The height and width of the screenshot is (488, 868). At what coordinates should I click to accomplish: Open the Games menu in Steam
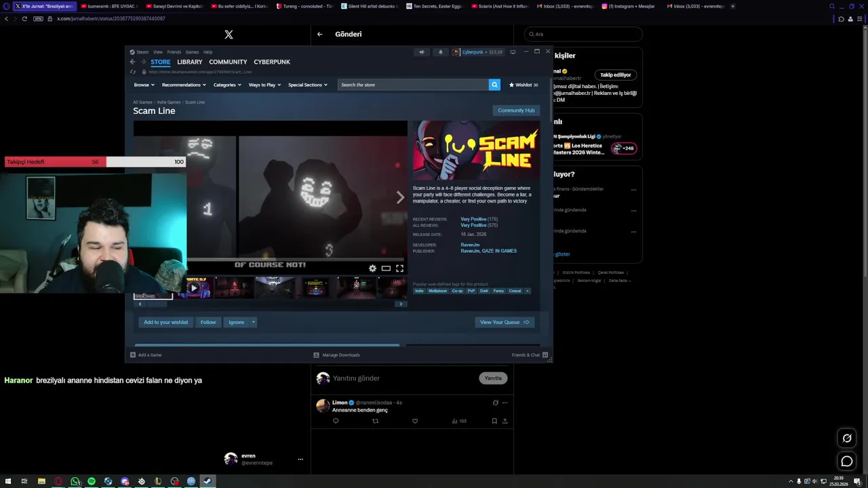(193, 52)
